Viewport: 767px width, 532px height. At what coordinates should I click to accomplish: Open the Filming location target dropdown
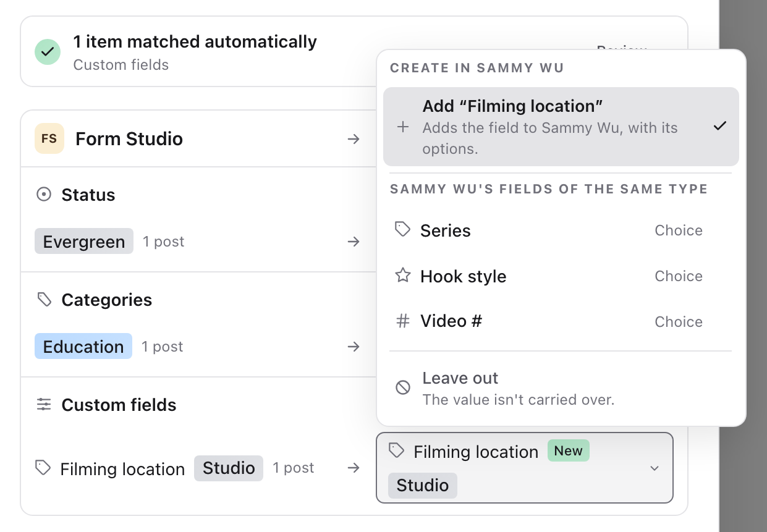(524, 468)
